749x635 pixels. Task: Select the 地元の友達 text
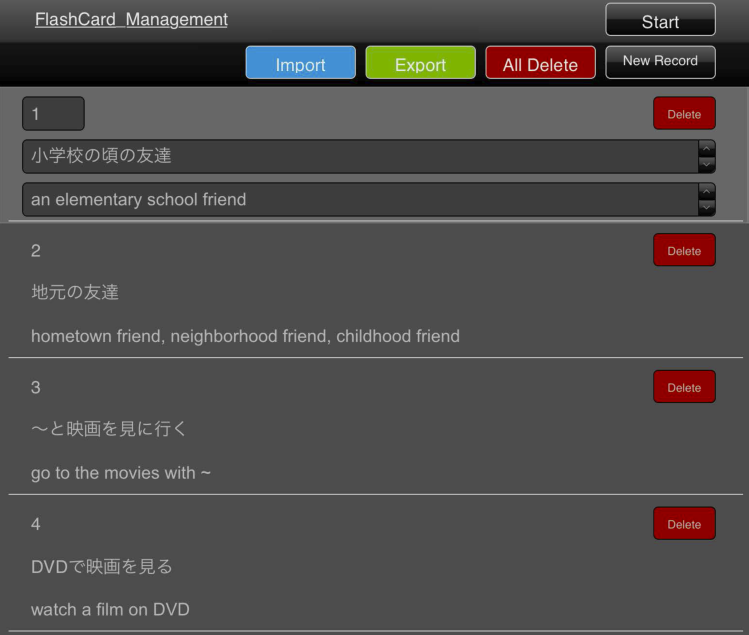(75, 292)
